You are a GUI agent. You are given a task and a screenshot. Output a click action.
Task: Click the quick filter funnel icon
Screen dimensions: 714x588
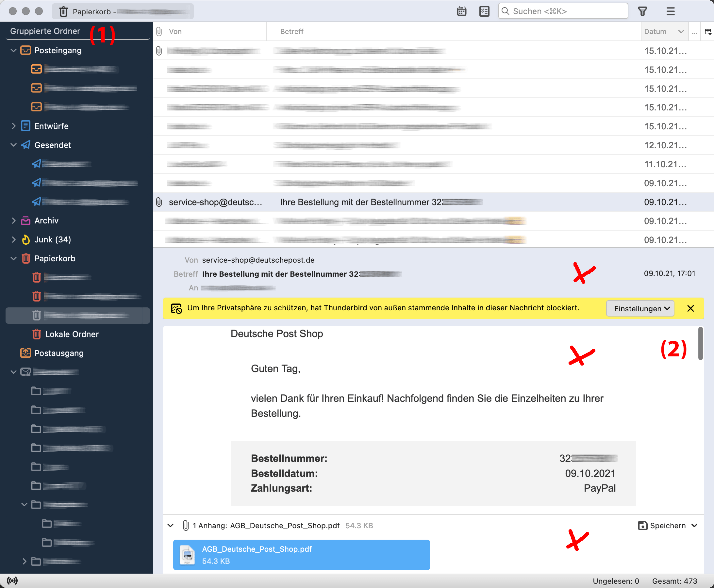click(642, 11)
